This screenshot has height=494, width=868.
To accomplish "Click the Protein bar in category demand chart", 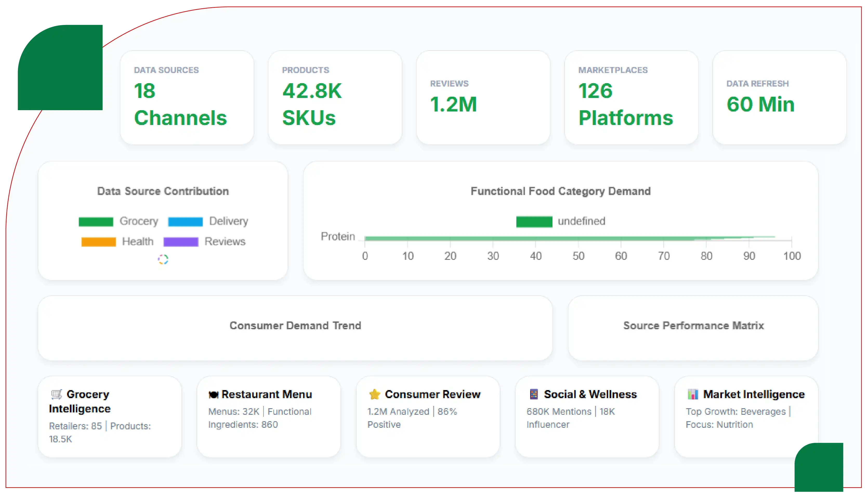I will pos(570,238).
